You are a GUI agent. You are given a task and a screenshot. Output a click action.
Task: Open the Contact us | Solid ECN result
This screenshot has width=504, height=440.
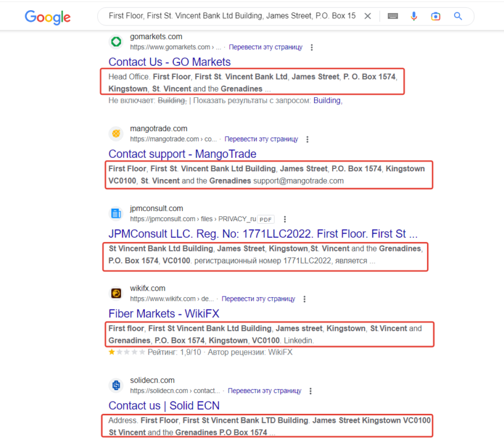(164, 406)
